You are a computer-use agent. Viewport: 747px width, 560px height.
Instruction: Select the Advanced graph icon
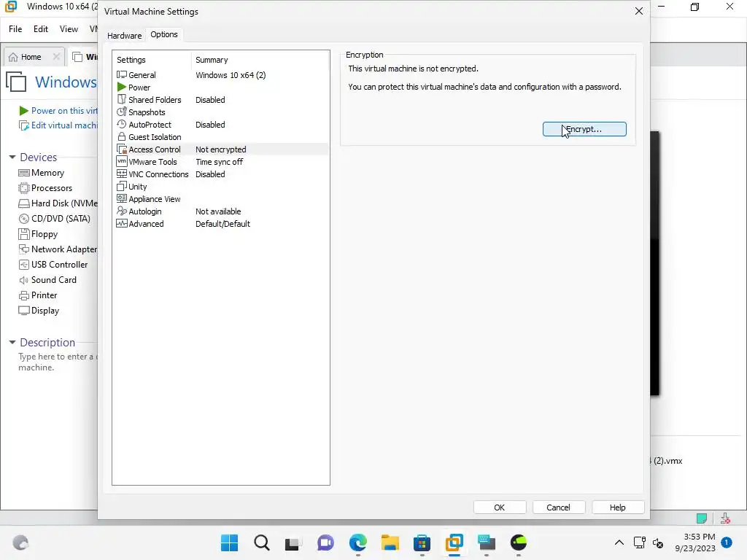click(122, 223)
